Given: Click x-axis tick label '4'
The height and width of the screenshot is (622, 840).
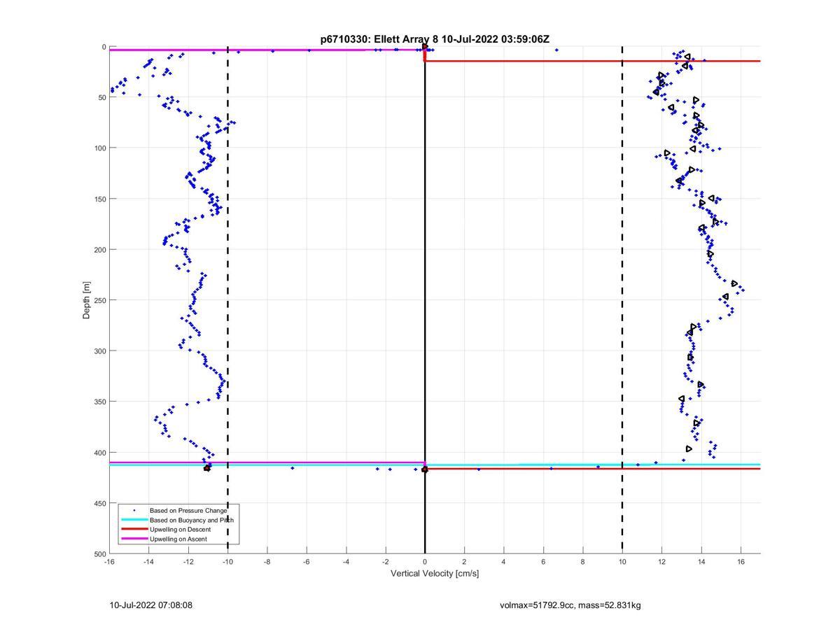Looking at the screenshot, I should coord(504,561).
